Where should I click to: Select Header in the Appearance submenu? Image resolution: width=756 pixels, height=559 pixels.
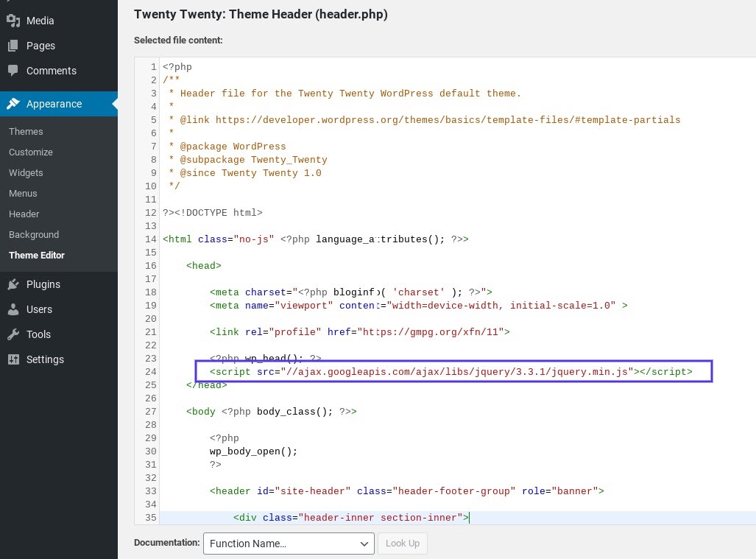coord(24,214)
